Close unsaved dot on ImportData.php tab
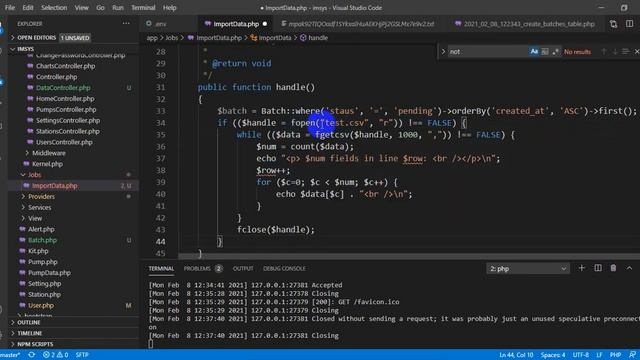 (x=265, y=24)
